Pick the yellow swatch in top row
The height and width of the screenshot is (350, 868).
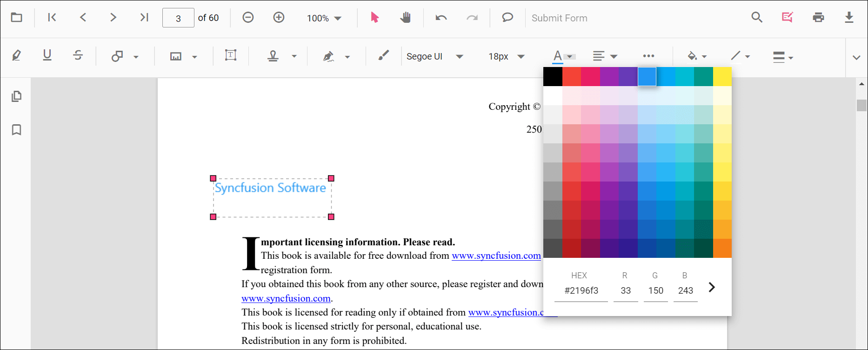722,76
